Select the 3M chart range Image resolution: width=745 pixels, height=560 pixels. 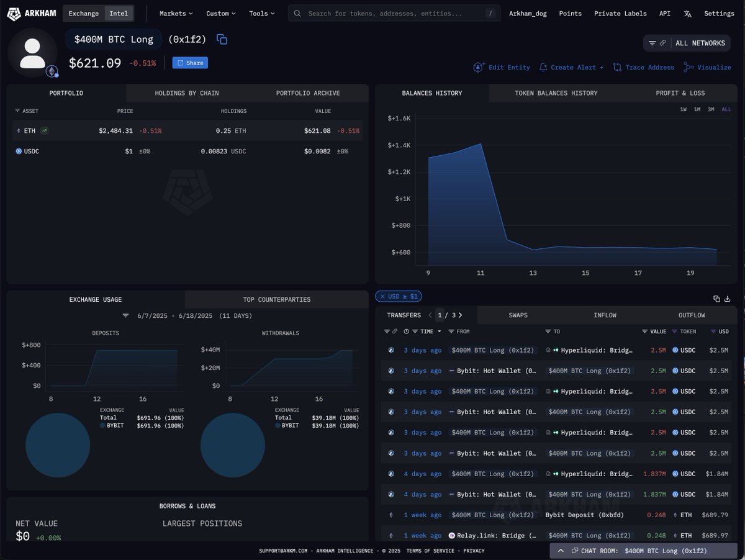(x=711, y=109)
